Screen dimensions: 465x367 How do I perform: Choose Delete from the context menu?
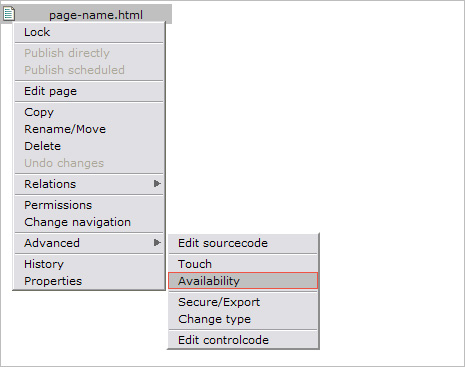[x=89, y=146]
